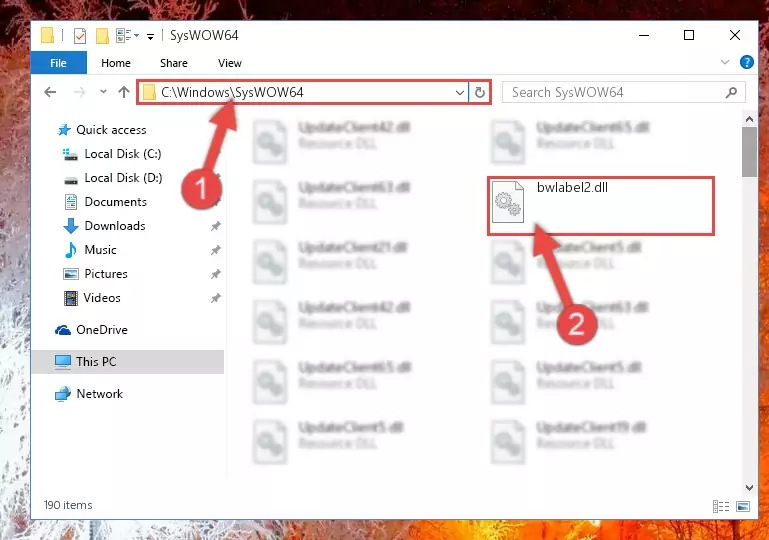Select the bwlabel2.dll file name

click(x=572, y=187)
